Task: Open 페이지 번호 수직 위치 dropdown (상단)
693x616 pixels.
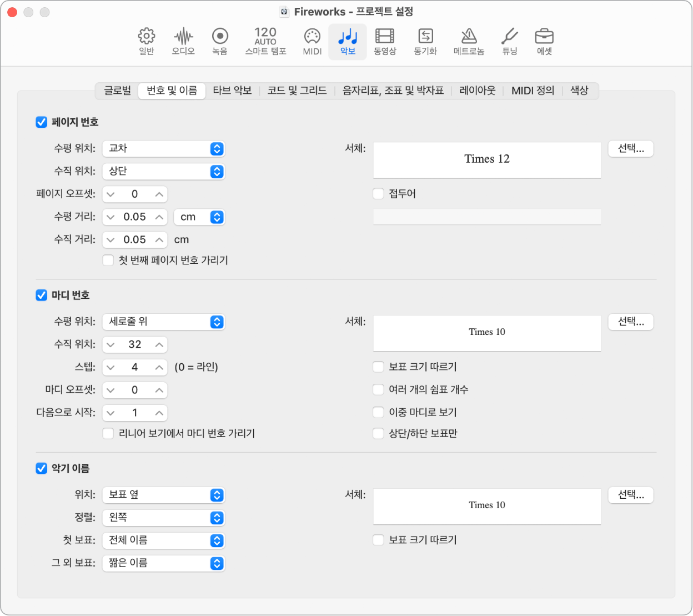Action: pos(163,172)
